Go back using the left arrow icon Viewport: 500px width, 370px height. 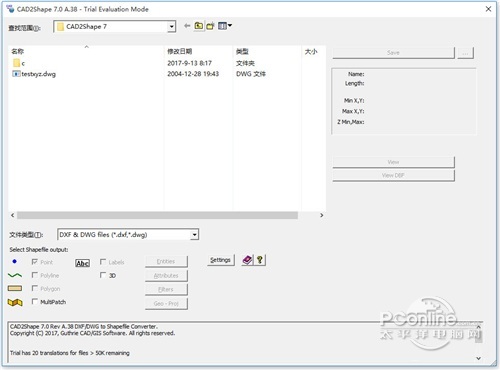187,26
